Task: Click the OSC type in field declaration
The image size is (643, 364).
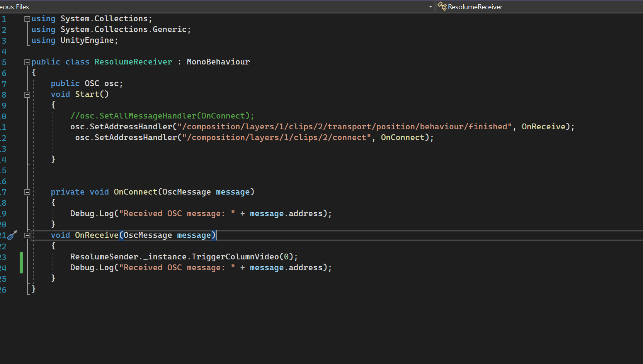Action: pos(92,83)
